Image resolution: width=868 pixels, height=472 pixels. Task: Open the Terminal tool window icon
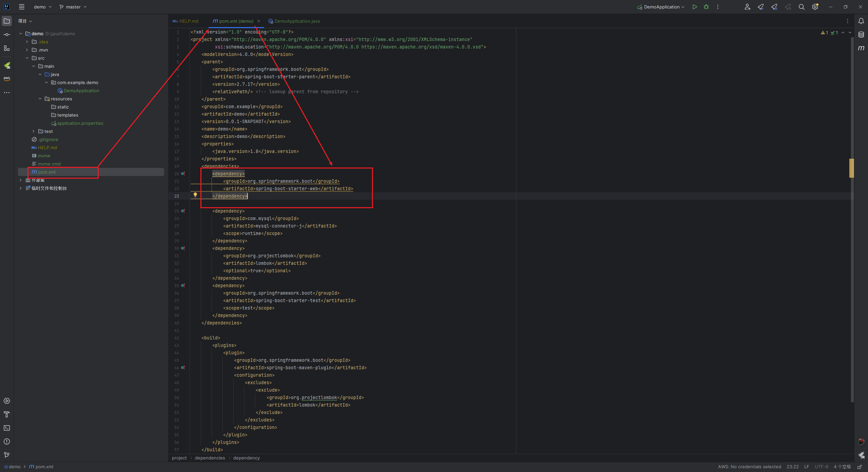(7, 428)
